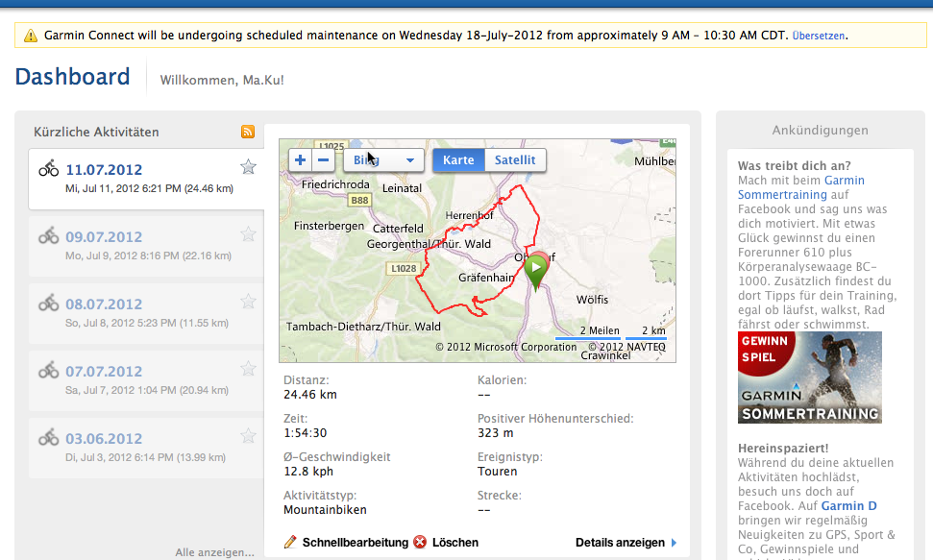933x560 pixels.
Task: Switch map to Satellit view
Action: (515, 160)
